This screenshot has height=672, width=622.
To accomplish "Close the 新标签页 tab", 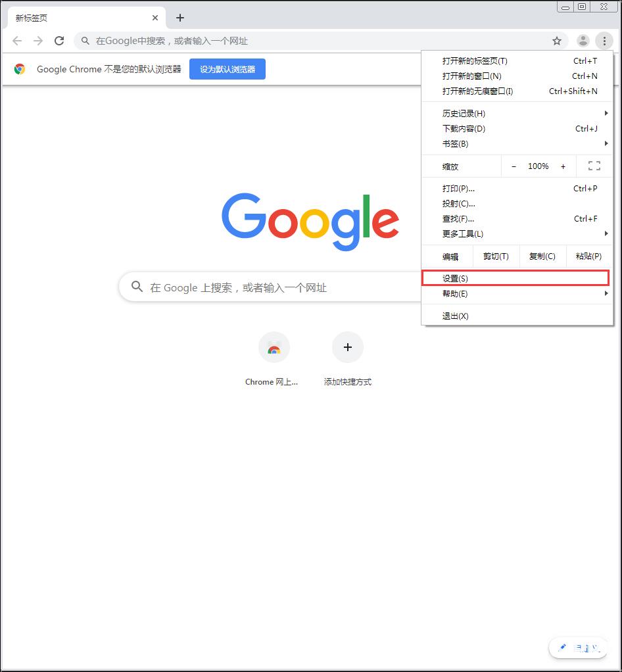I will pos(155,18).
